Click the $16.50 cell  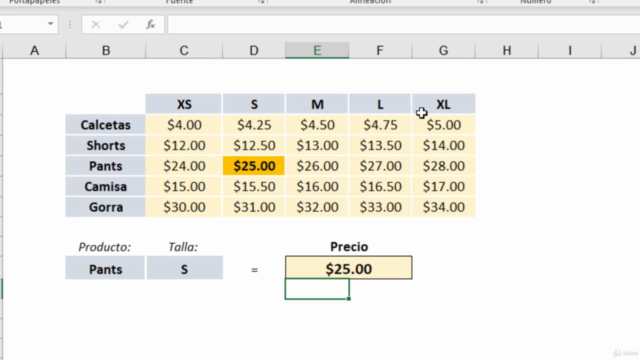pyautogui.click(x=380, y=187)
